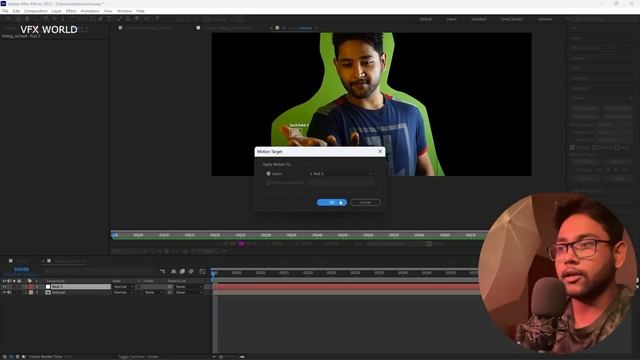Screen dimensions: 640x360
Task: Open Parent & Link dropdown for Null 1
Action: pyautogui.click(x=189, y=287)
